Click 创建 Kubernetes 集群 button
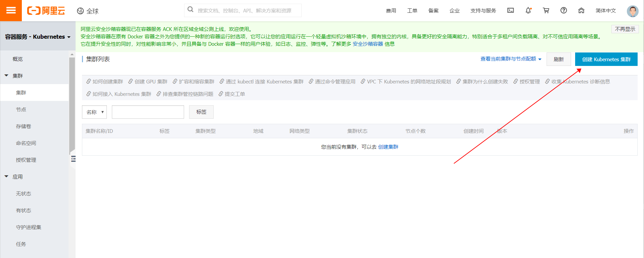Image resolution: width=644 pixels, height=258 pixels. (606, 59)
